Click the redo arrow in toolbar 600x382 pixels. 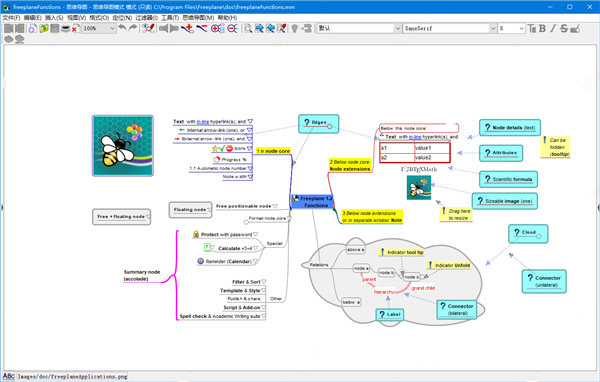click(133, 28)
